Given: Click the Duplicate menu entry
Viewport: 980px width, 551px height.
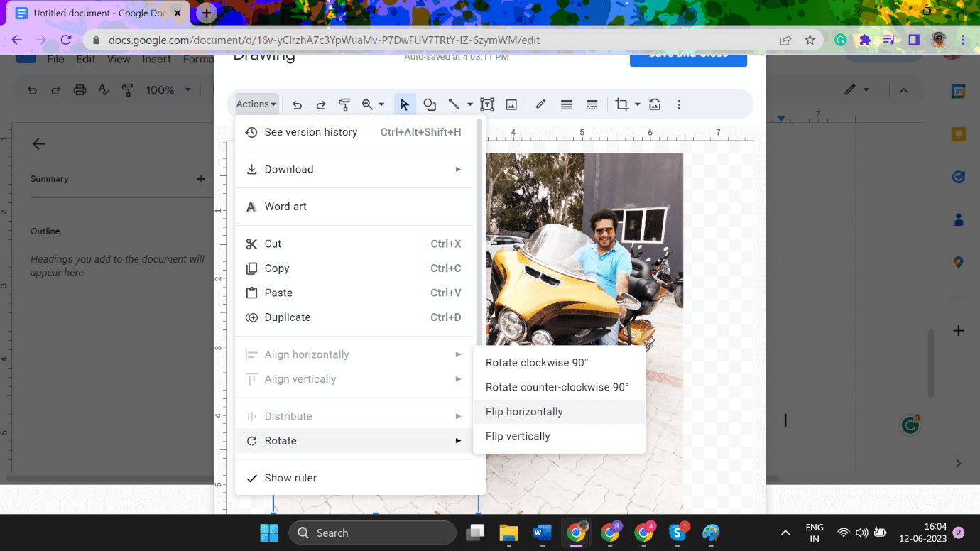Looking at the screenshot, I should point(288,317).
